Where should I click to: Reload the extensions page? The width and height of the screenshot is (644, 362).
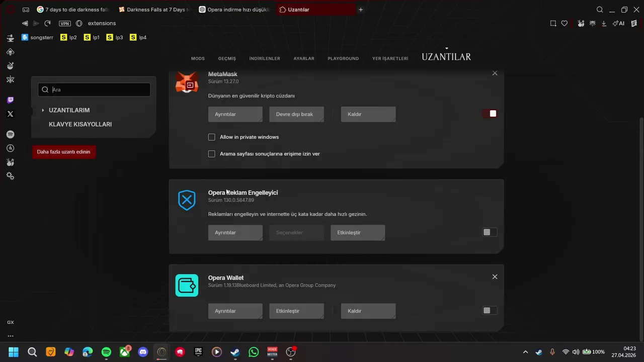point(47,23)
